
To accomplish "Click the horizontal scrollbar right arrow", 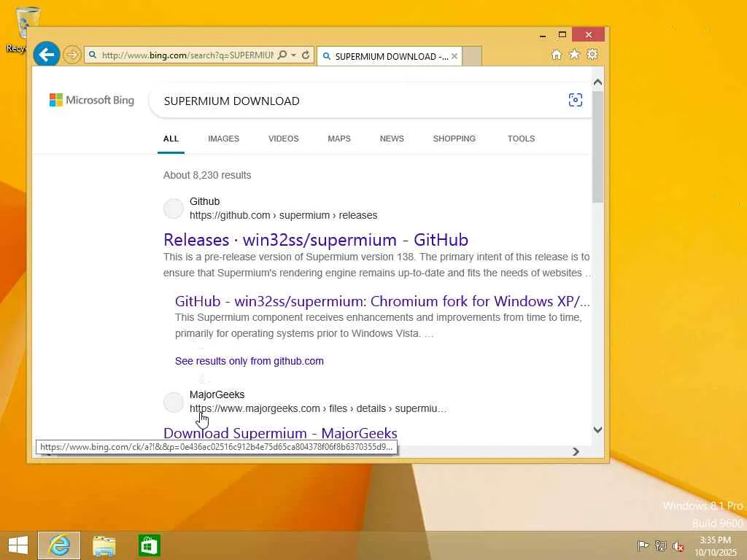I will pyautogui.click(x=576, y=451).
